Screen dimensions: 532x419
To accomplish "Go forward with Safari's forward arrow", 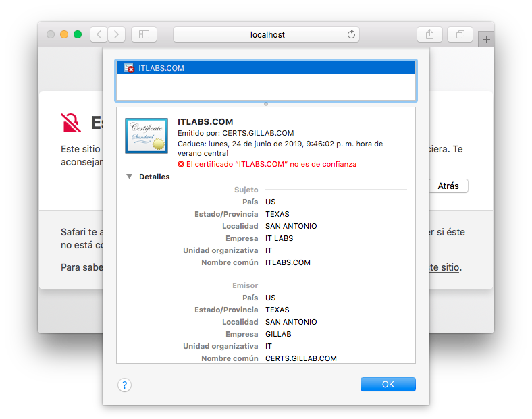I will click(x=116, y=34).
